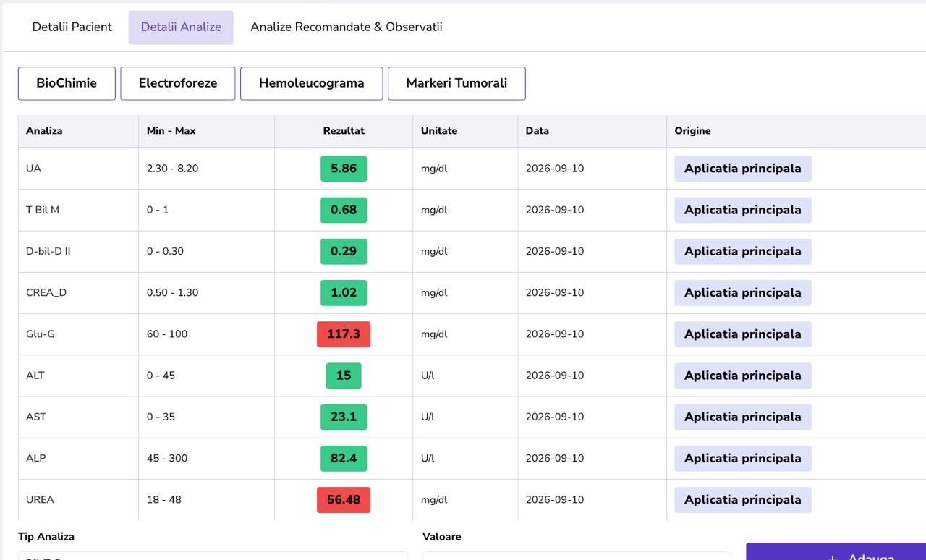The width and height of the screenshot is (926, 560).
Task: Focus the Valoare input field
Action: point(577,556)
